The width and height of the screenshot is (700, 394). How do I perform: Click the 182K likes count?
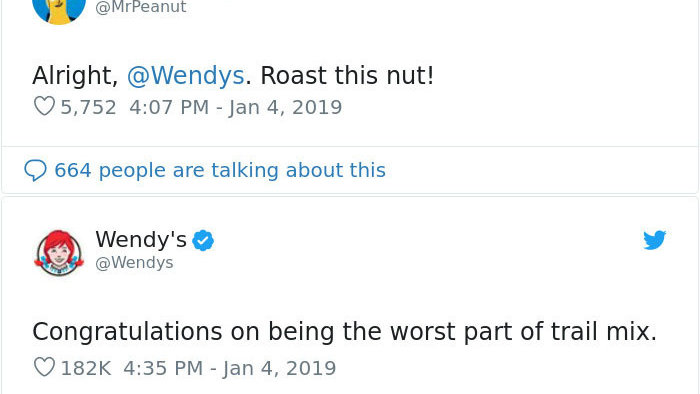click(86, 368)
